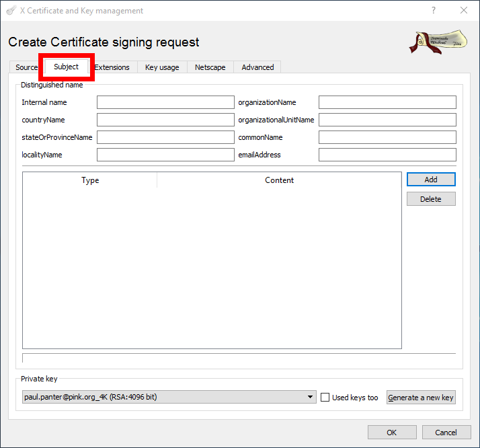Select the Key usage tab
The height and width of the screenshot is (448, 480).
[x=162, y=67]
